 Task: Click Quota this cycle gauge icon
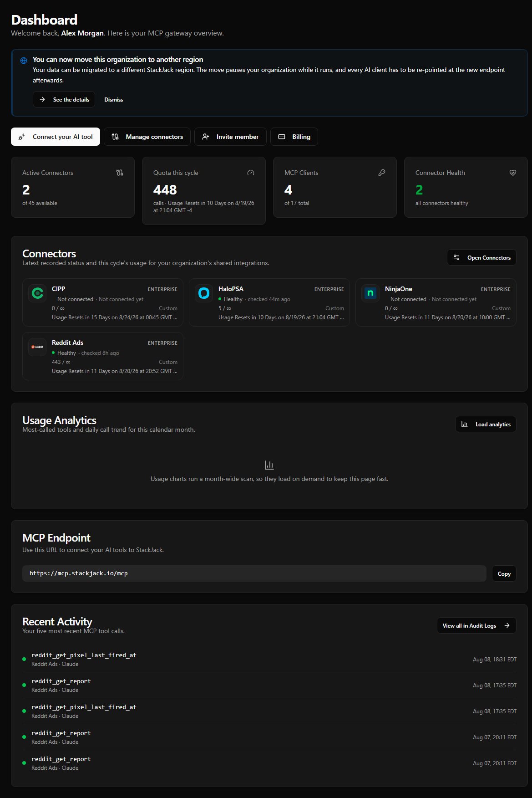(x=251, y=173)
